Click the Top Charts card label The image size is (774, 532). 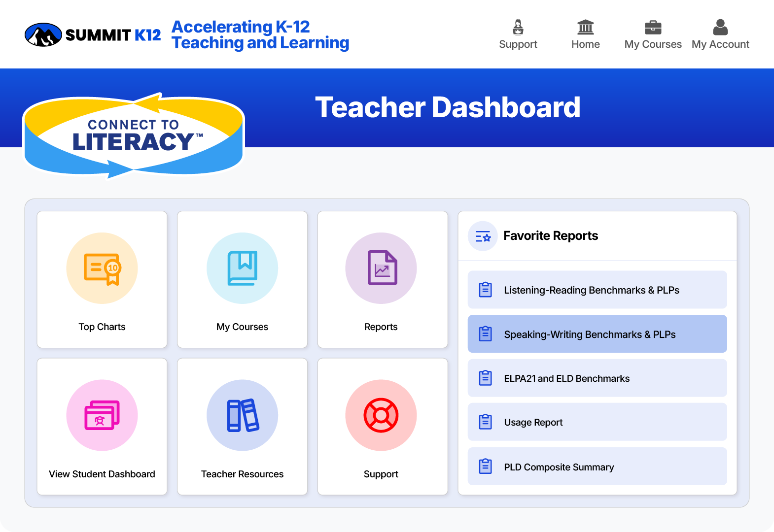(102, 327)
